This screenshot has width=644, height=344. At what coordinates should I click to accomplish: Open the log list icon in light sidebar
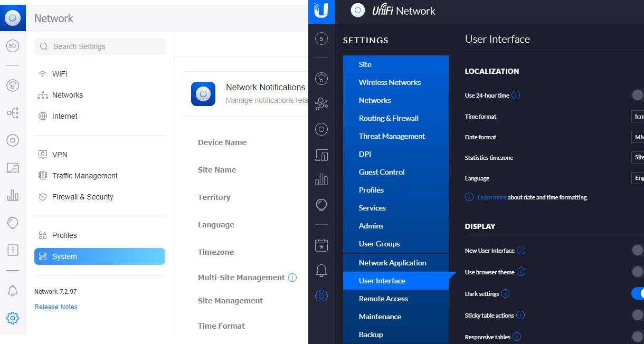click(13, 250)
